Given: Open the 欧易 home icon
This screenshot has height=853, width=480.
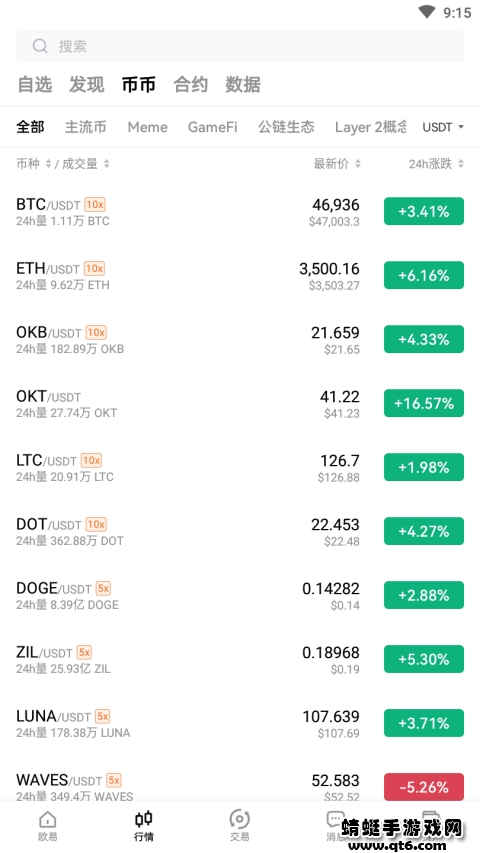Looking at the screenshot, I should pos(47,820).
